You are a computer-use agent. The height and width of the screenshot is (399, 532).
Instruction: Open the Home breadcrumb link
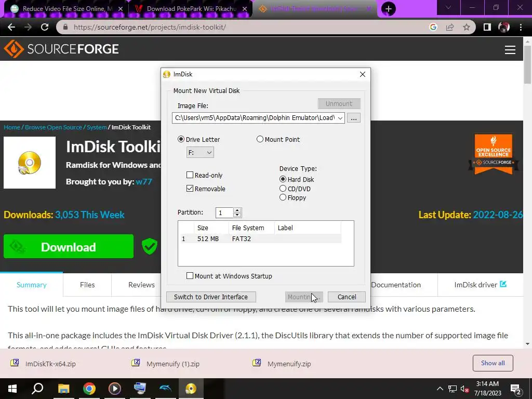coord(12,127)
